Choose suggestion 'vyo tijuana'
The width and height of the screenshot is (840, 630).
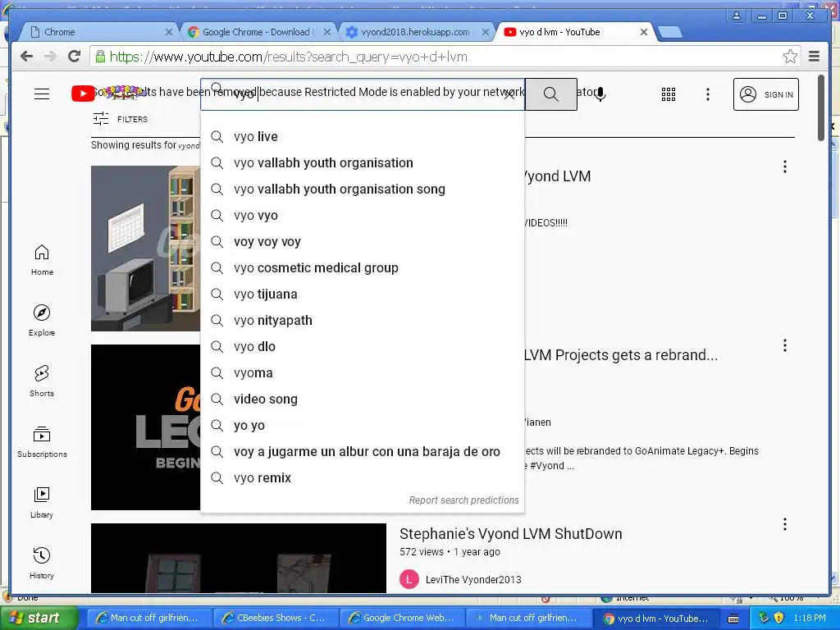point(362,294)
